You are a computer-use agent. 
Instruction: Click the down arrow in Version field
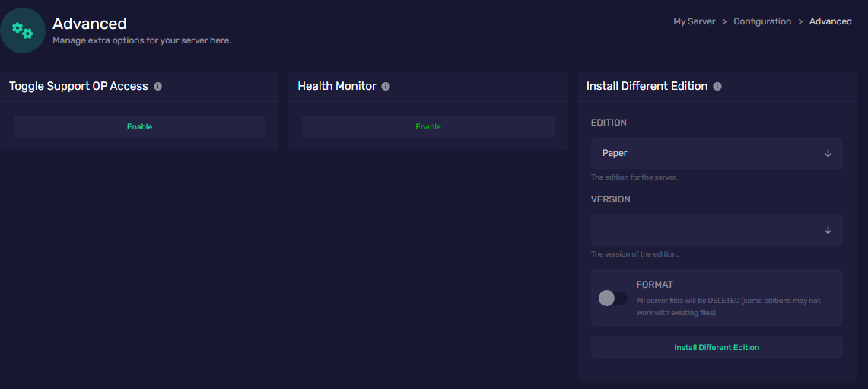tap(828, 230)
